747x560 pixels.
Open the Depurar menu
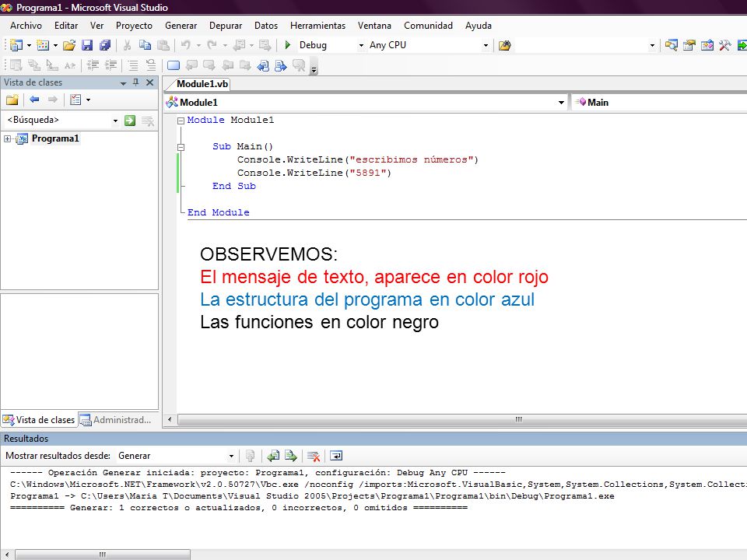click(226, 26)
